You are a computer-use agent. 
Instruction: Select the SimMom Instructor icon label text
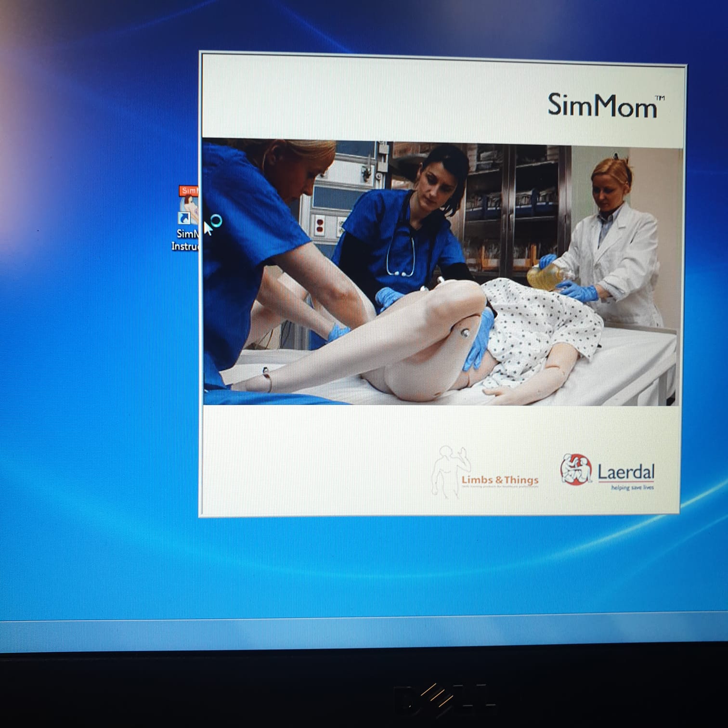(185, 240)
